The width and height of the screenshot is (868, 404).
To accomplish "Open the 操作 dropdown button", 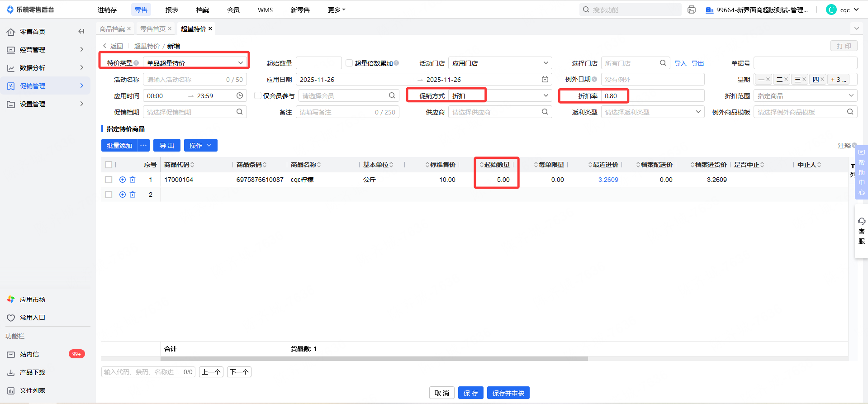I will (x=201, y=145).
